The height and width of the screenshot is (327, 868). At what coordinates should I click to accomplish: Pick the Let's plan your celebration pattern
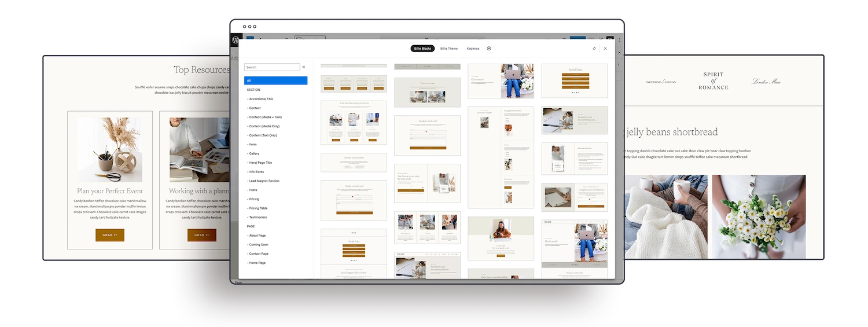tap(575, 197)
